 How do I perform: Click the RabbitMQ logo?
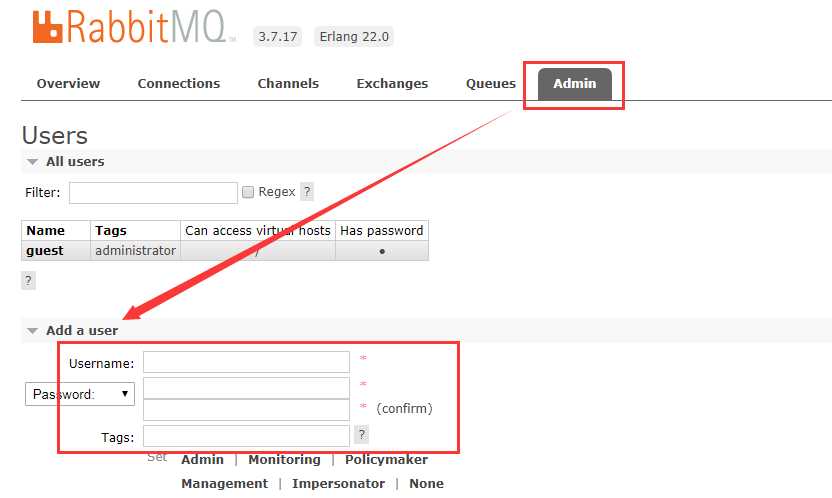point(133,27)
